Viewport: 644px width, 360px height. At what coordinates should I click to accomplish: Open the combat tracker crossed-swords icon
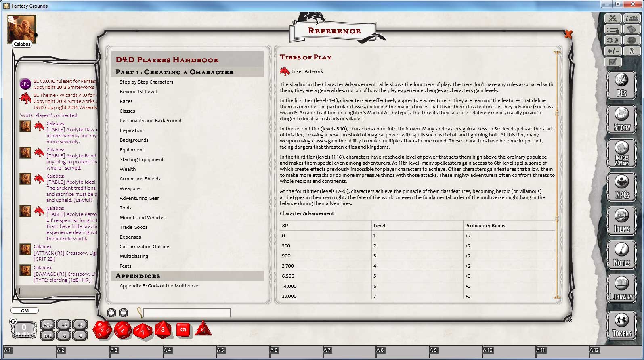(x=613, y=18)
